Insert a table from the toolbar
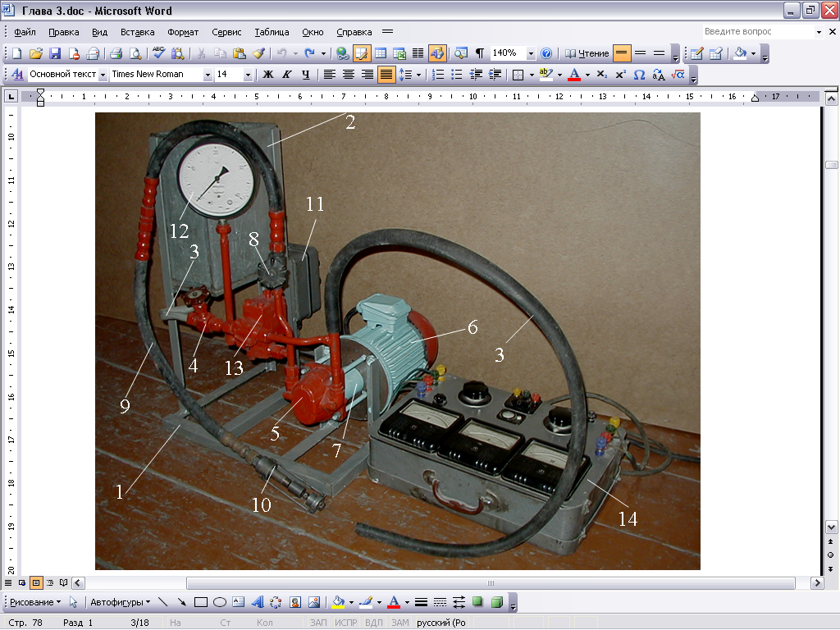Screen dimensions: 840x630 (381, 53)
